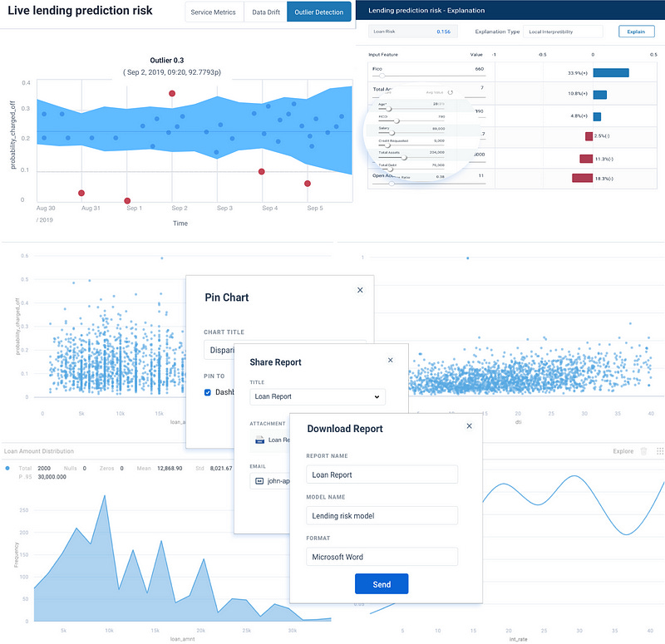Click the topmost point of dti scatter plot

(x=468, y=258)
